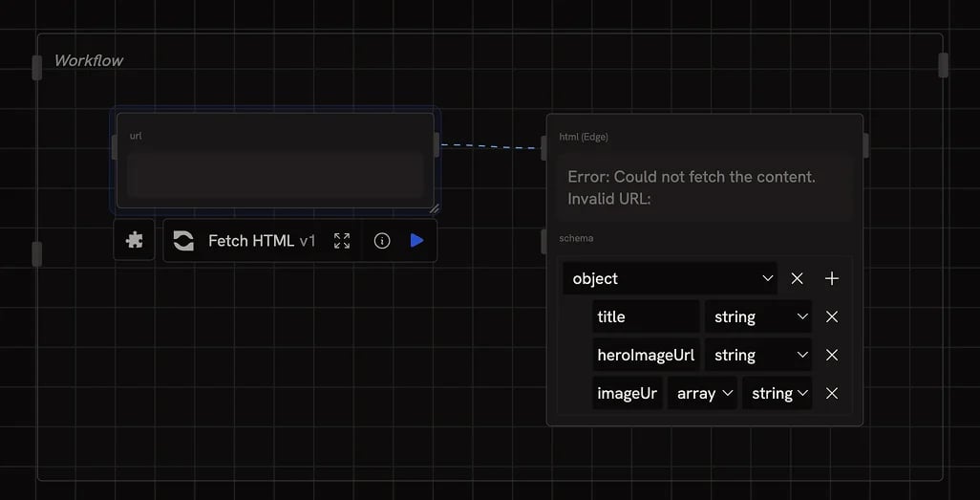Add a new property with plus icon
Screen dimensions: 980x500
(831, 278)
